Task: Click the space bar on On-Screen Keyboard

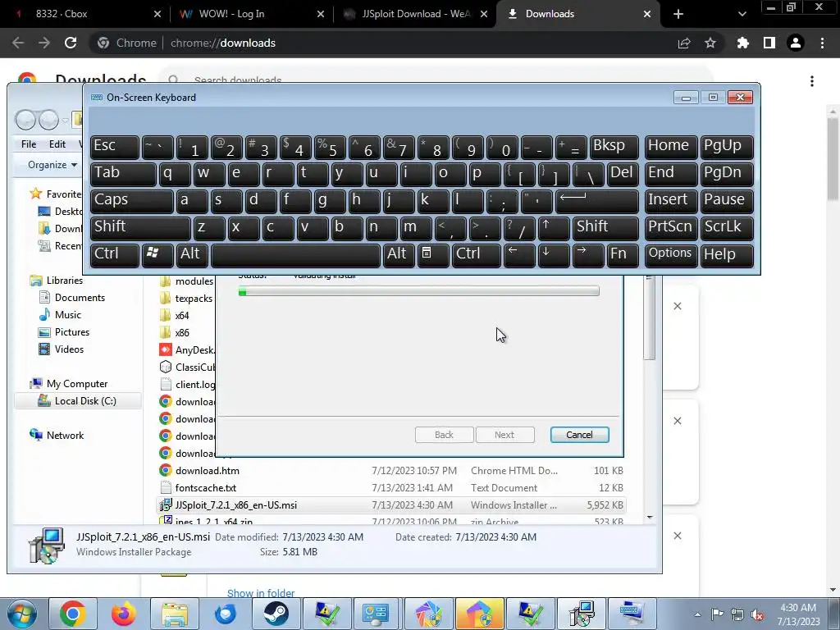Action: (295, 255)
